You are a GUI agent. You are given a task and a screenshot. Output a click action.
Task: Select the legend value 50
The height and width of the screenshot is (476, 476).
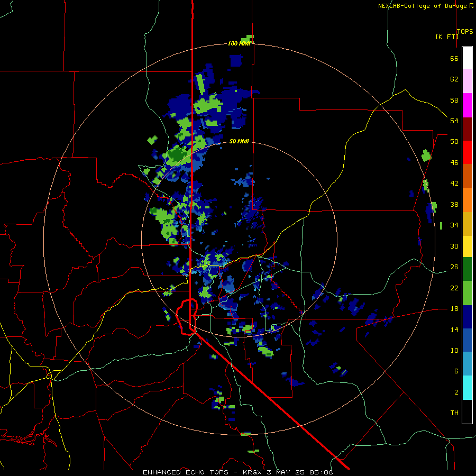point(454,141)
